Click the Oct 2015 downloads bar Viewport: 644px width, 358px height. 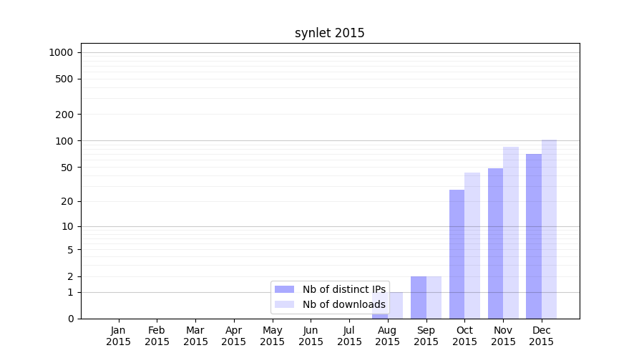coord(472,246)
